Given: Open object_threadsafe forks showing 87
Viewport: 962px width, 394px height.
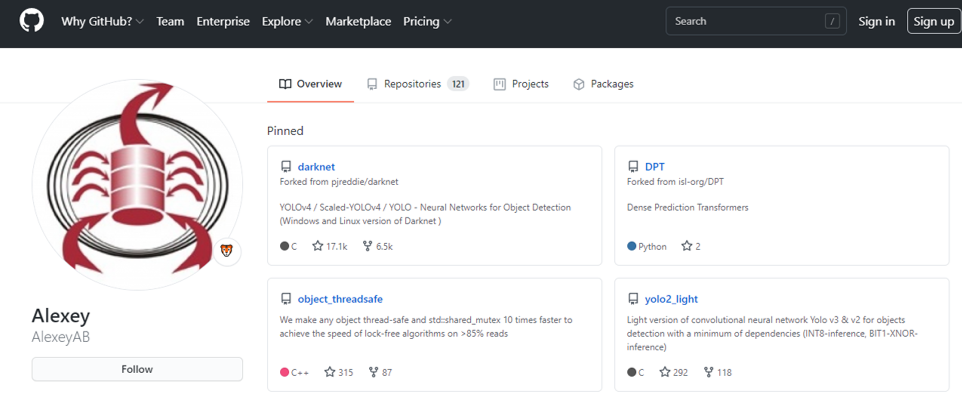Looking at the screenshot, I should coord(380,372).
